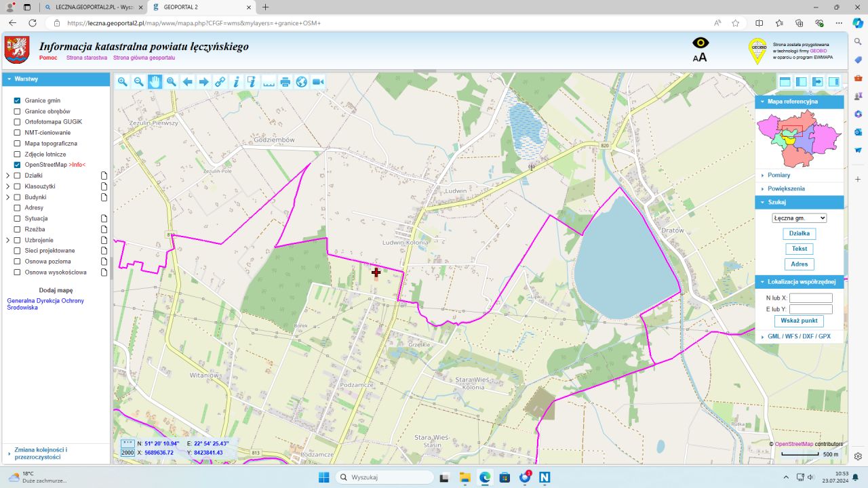Open the Łęczna gm. municipality dropdown

(800, 218)
